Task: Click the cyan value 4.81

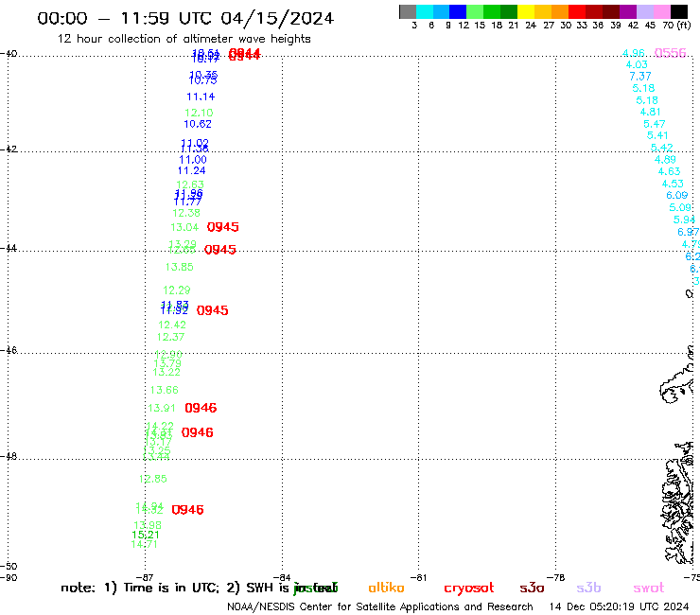Action: pos(650,112)
